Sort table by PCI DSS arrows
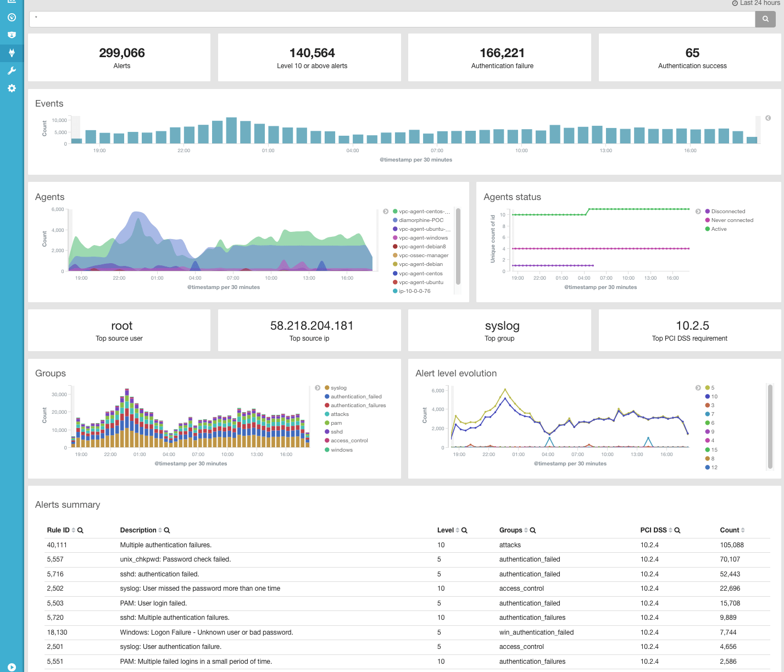This screenshot has width=784, height=672. tap(670, 530)
